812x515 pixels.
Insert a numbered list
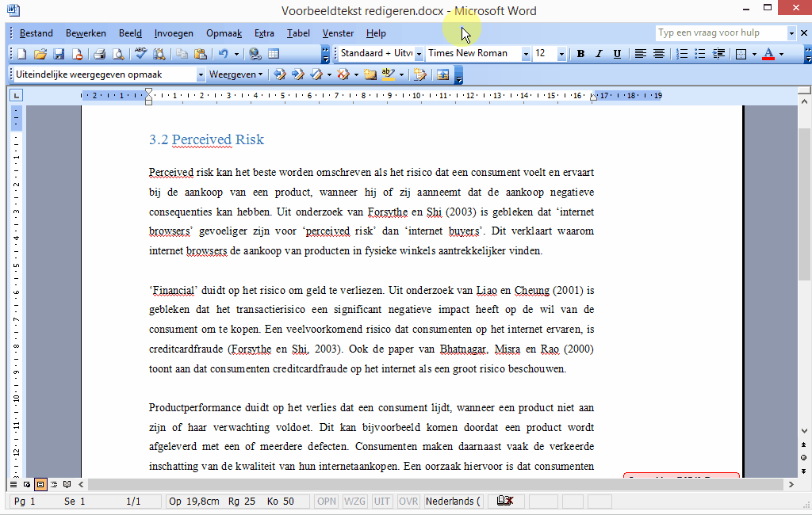coord(682,54)
